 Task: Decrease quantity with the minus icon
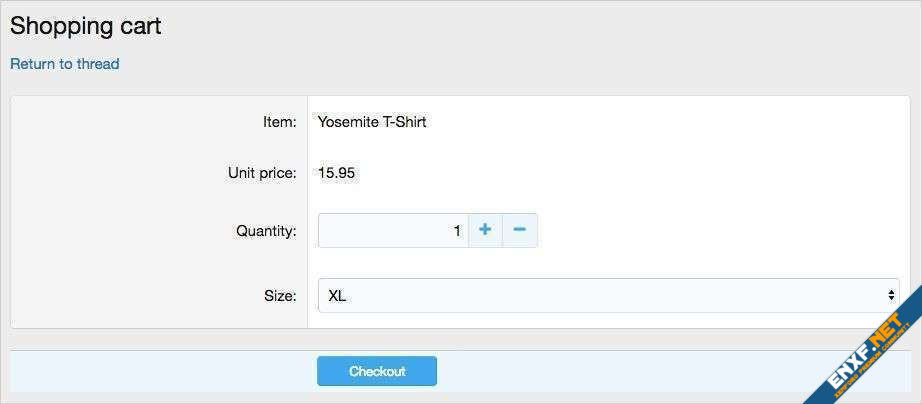tap(520, 230)
